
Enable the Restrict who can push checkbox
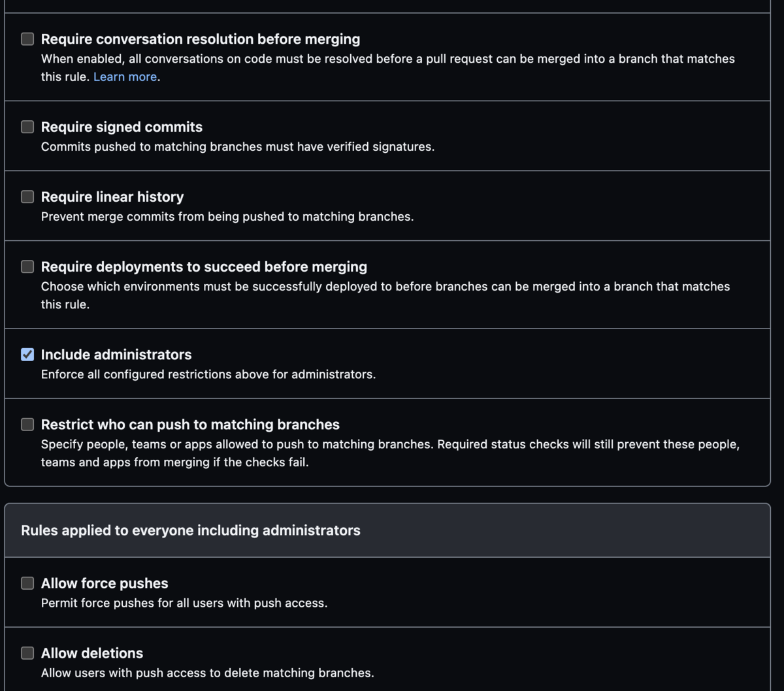[x=27, y=425]
